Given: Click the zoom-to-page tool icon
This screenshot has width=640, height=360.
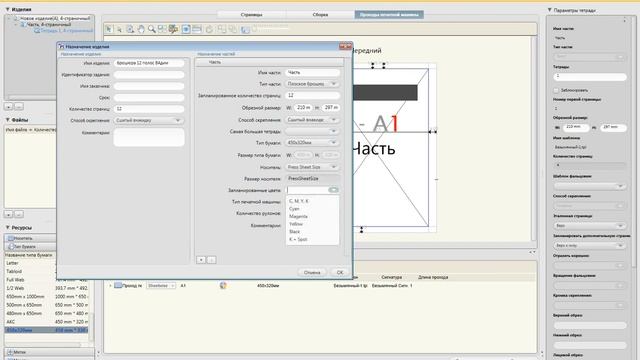Looking at the screenshot, I should (130, 29).
